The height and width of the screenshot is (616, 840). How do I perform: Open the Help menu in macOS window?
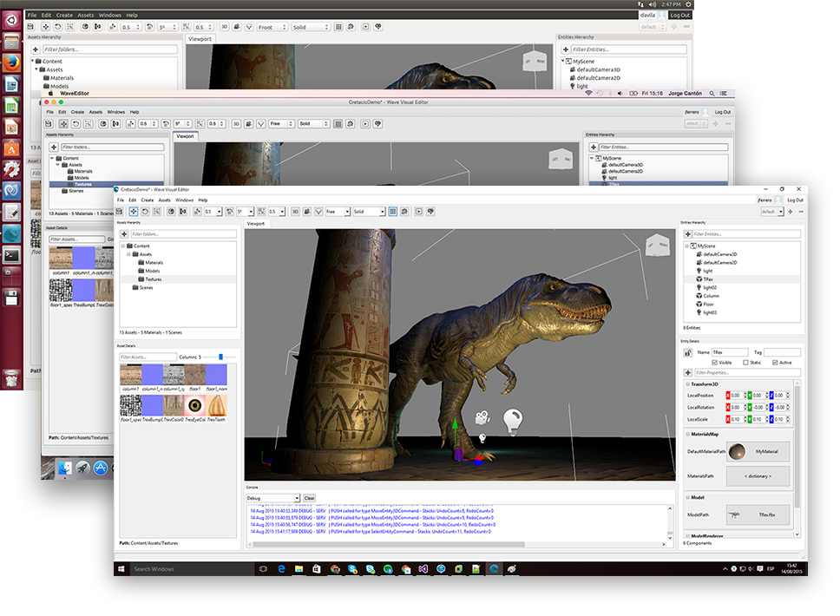pos(135,112)
